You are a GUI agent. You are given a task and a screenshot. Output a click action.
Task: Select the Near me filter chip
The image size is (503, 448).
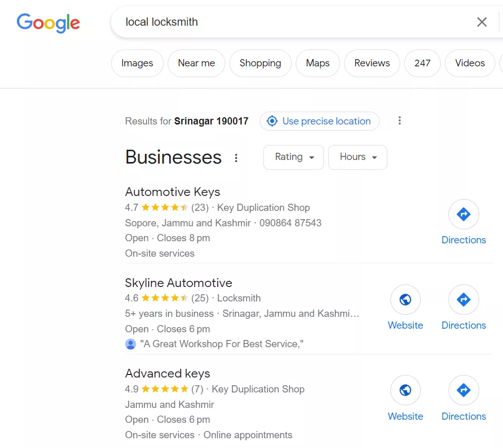point(196,63)
